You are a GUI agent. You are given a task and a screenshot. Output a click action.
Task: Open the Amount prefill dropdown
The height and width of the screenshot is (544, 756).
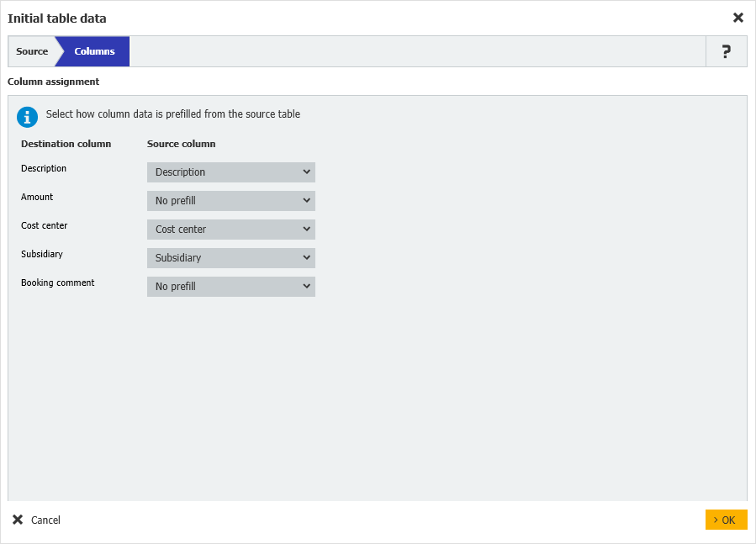(x=230, y=200)
